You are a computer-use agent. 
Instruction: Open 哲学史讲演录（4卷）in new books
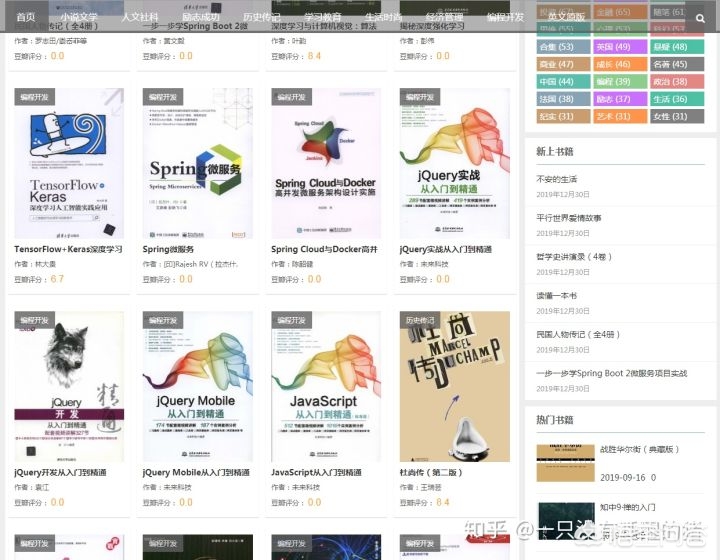pos(574,257)
